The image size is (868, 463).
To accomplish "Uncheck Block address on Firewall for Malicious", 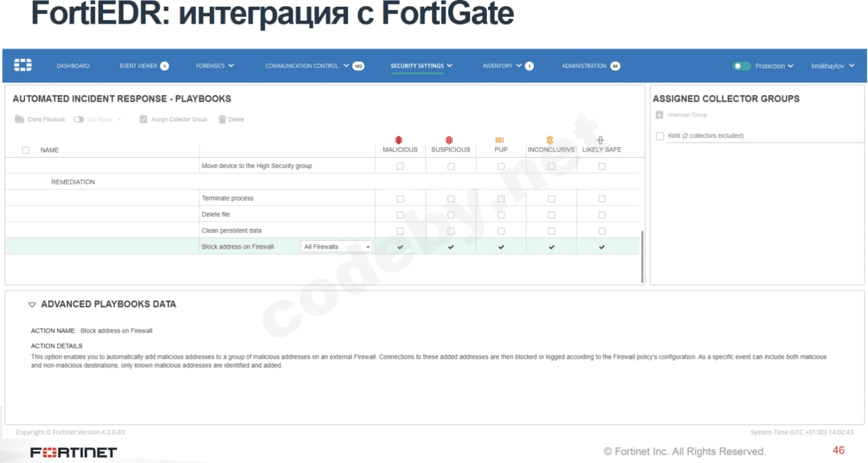I will coord(400,247).
